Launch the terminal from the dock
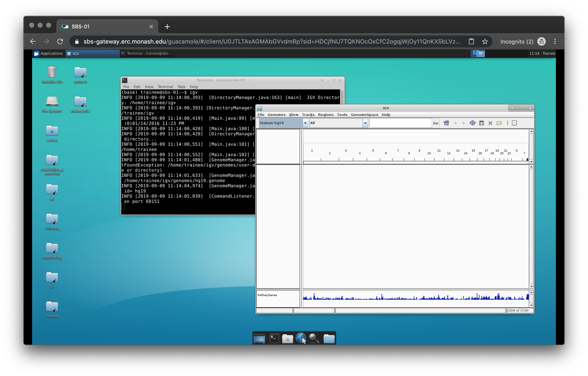 274,338
